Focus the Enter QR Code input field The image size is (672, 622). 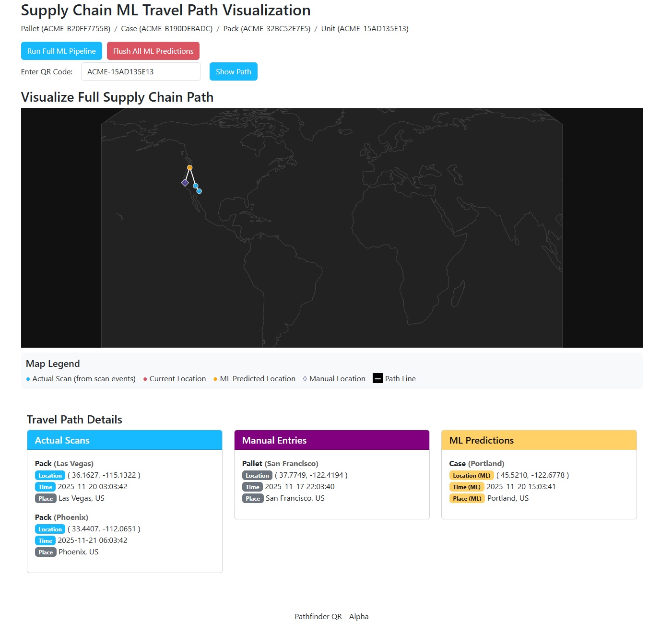pyautogui.click(x=141, y=71)
